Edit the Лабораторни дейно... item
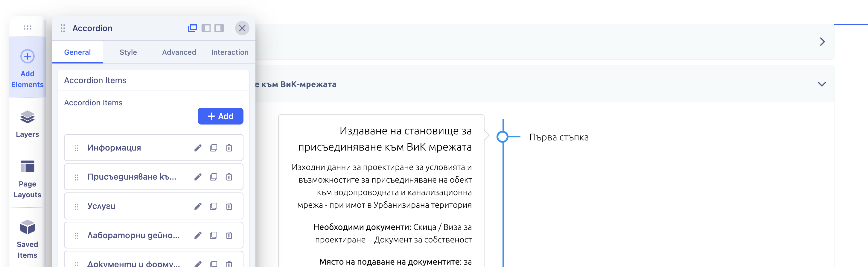The height and width of the screenshot is (267, 868). pos(198,235)
